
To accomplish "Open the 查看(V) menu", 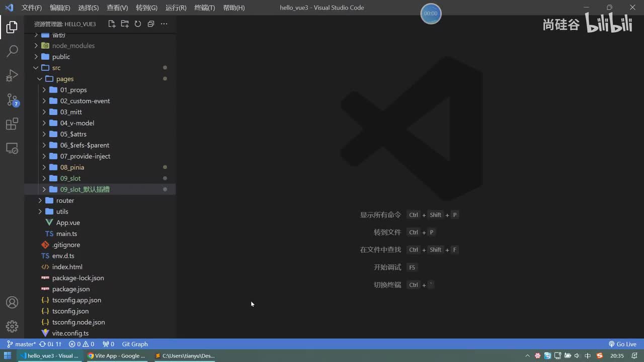I will [117, 8].
